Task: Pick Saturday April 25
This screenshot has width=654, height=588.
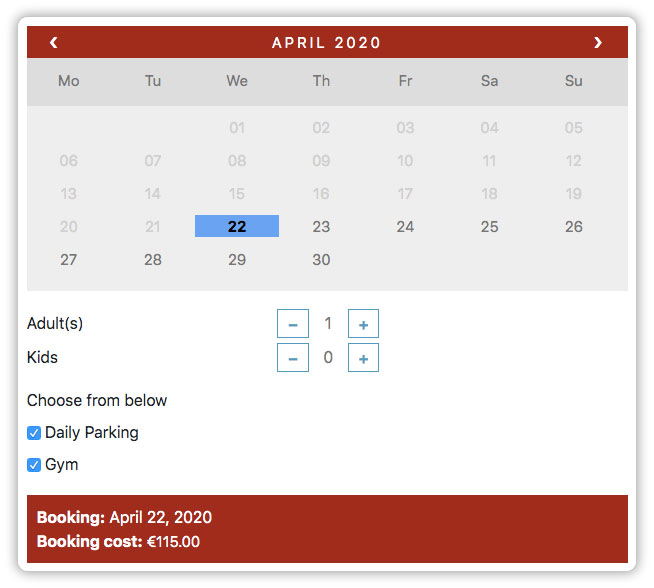Action: (490, 226)
